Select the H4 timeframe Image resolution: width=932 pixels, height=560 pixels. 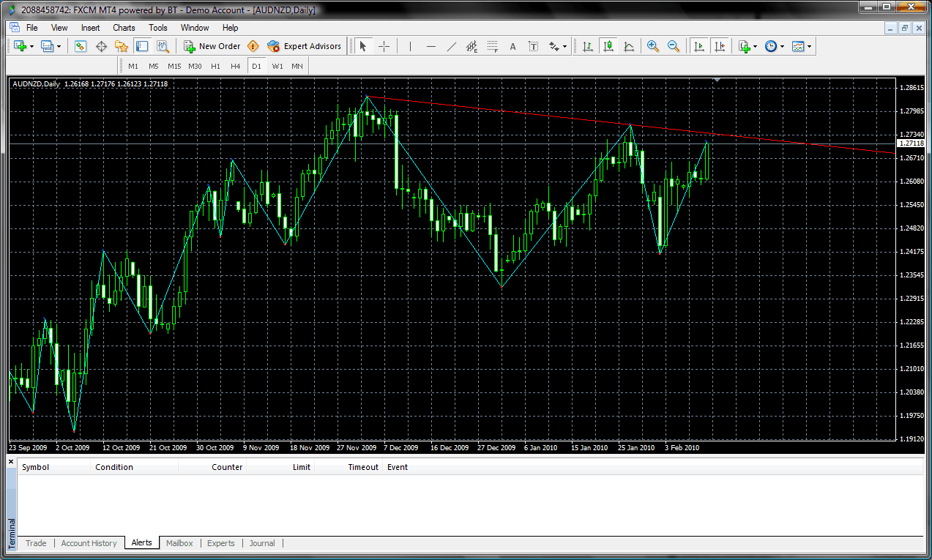coord(235,66)
